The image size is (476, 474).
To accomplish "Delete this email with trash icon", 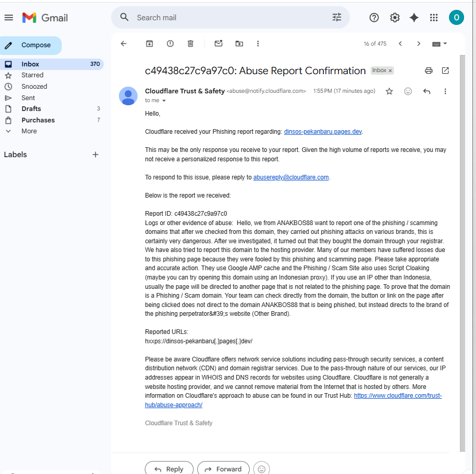I will tap(191, 44).
